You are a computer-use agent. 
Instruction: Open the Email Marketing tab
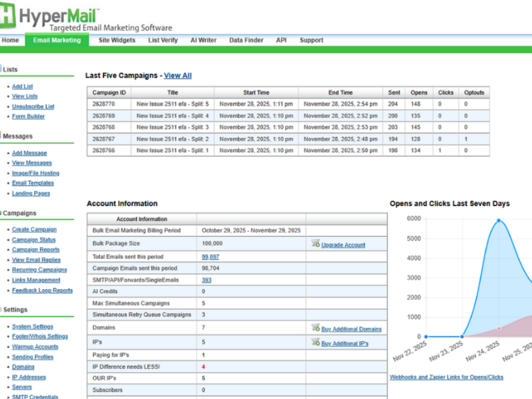pyautogui.click(x=57, y=40)
